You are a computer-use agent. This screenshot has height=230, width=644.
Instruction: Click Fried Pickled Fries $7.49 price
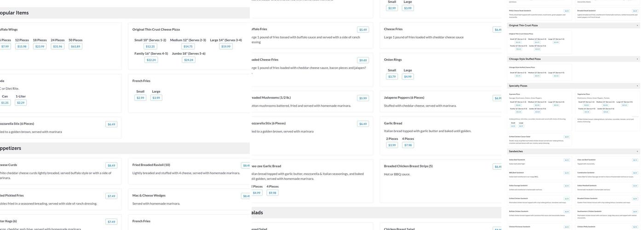click(x=111, y=196)
